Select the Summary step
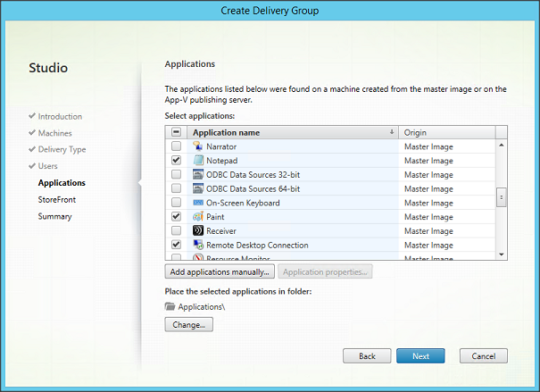 (54, 216)
